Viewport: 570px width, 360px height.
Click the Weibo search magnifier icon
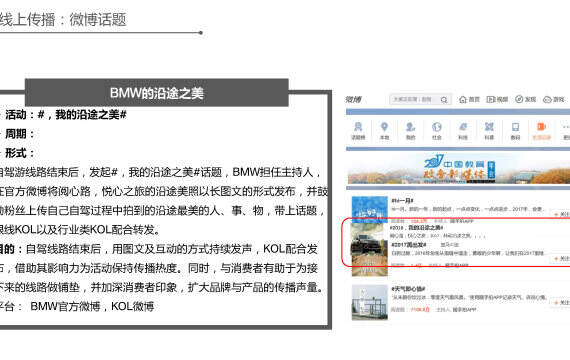tap(444, 100)
